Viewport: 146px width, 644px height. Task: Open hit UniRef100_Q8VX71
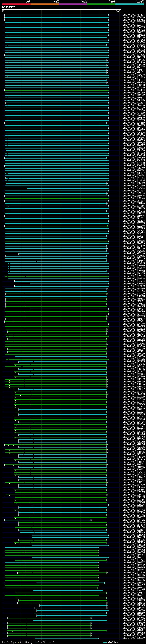pyautogui.click(x=134, y=321)
